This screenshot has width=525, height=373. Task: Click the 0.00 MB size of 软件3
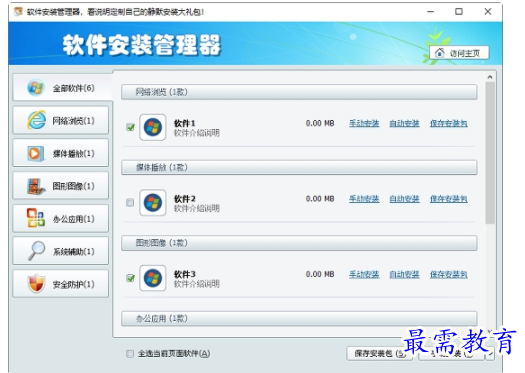(320, 274)
